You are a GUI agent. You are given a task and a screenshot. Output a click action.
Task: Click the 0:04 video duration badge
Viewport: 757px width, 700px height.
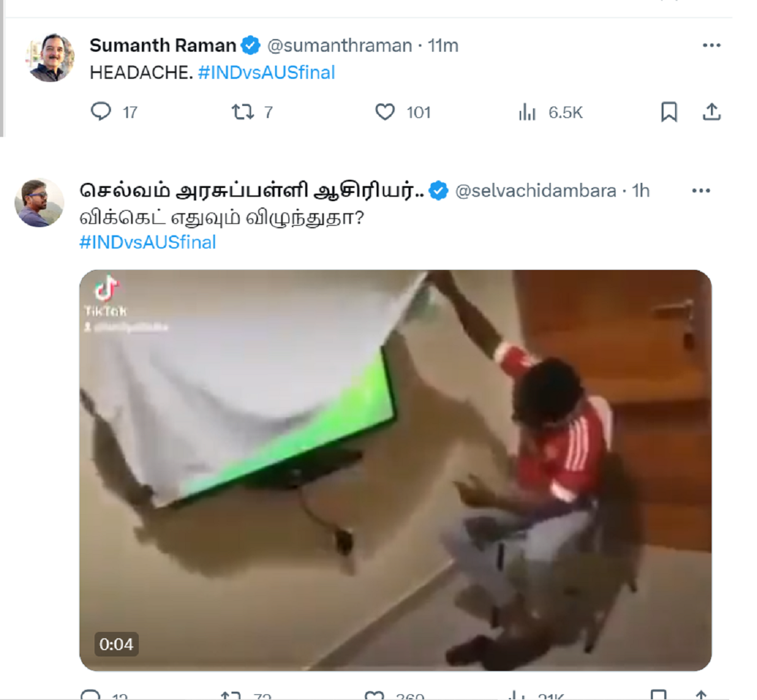click(116, 644)
